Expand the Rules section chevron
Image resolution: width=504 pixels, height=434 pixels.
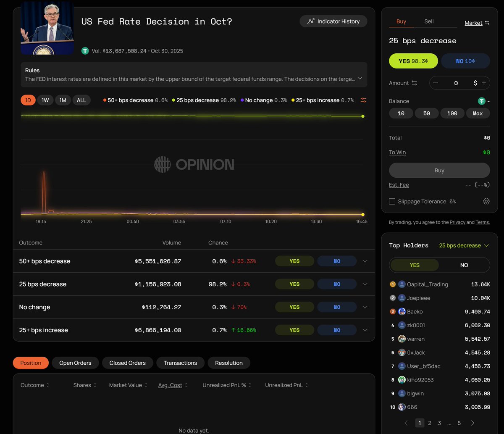pos(360,78)
